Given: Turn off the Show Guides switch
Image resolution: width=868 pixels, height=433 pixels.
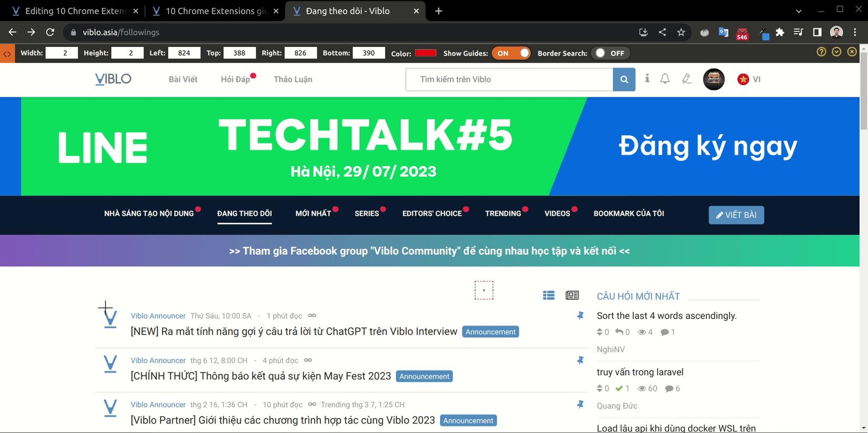Looking at the screenshot, I should (x=511, y=53).
